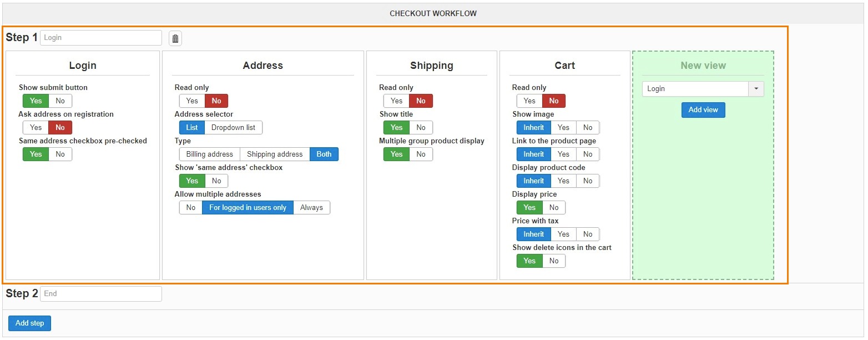
Task: Click the Step 1 name input field
Action: click(x=101, y=38)
